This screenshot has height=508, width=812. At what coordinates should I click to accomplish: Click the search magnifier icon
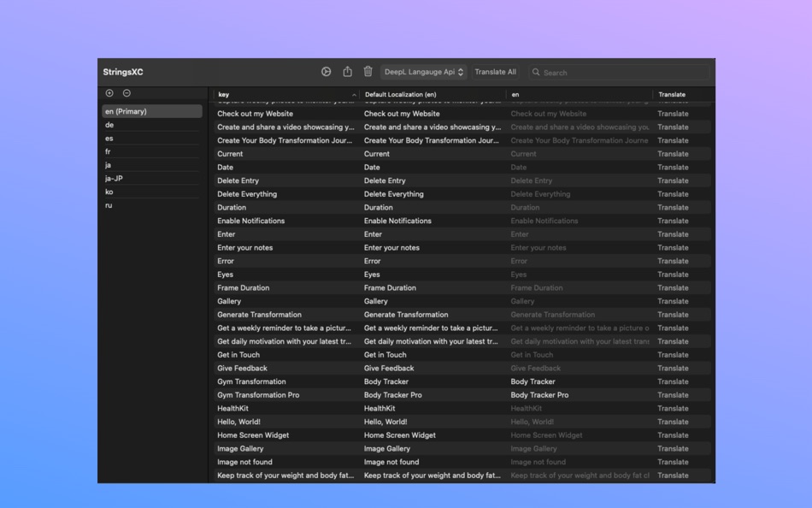(x=536, y=73)
